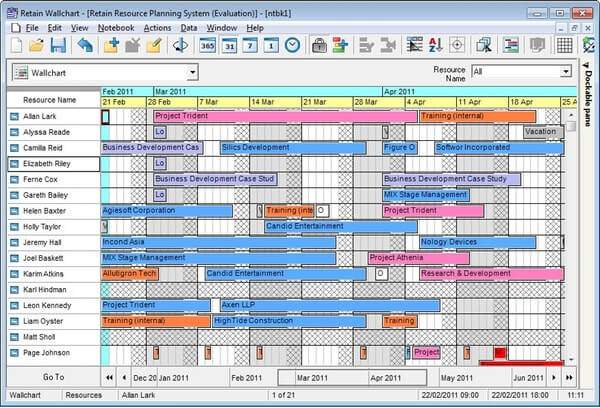Click the 14 Mar week header
The width and height of the screenshot is (600, 408).
(275, 102)
